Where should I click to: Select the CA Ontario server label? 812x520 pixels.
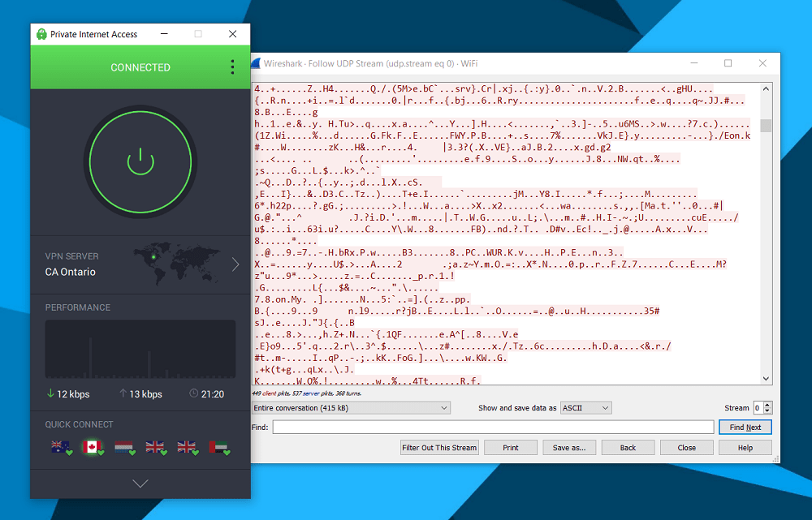coord(71,272)
